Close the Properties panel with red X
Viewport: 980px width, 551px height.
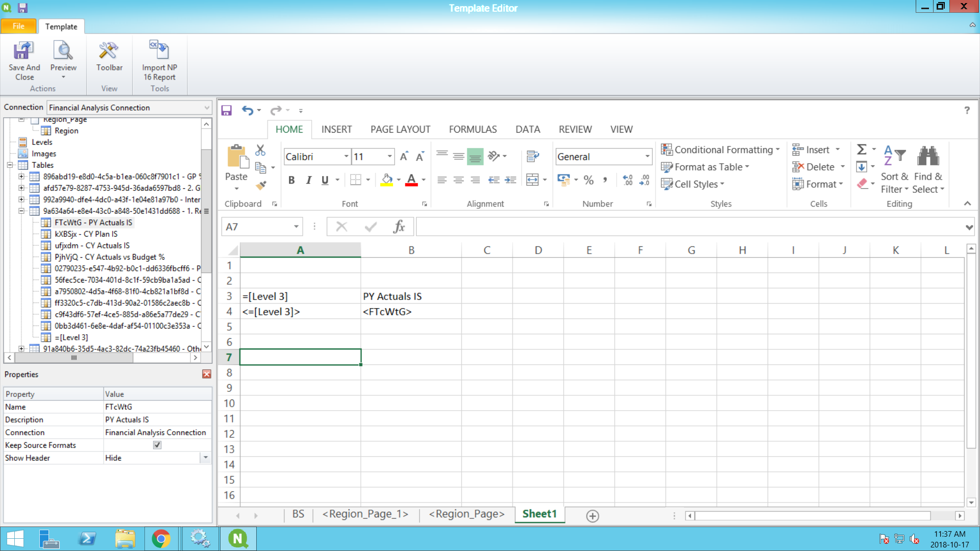207,374
